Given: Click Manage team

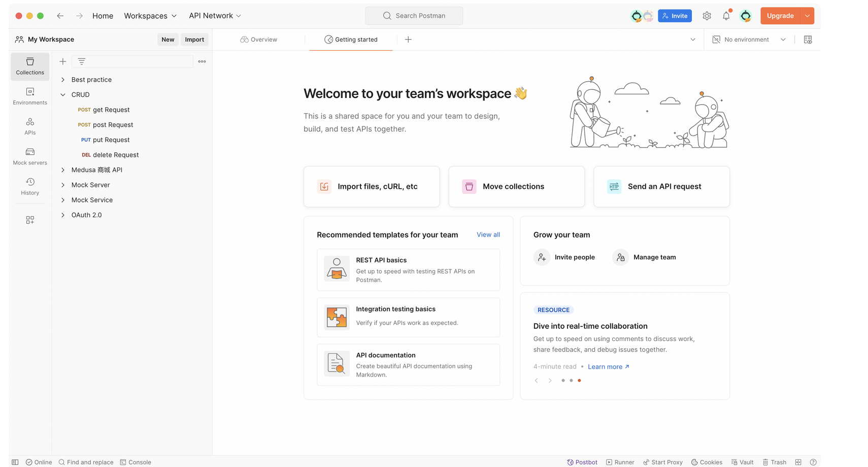Looking at the screenshot, I should click(x=645, y=257).
